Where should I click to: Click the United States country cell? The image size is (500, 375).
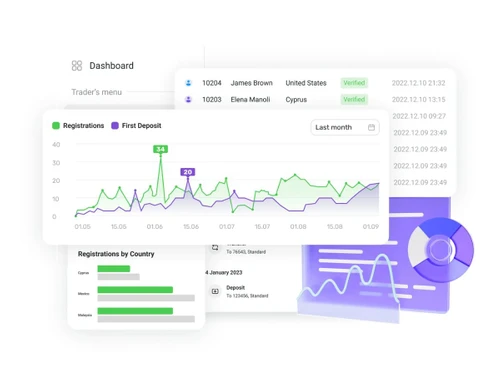tap(306, 83)
